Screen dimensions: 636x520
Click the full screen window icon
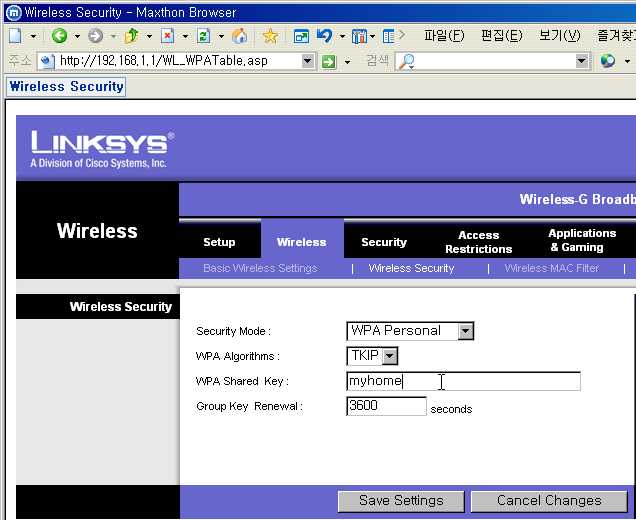[x=301, y=37]
